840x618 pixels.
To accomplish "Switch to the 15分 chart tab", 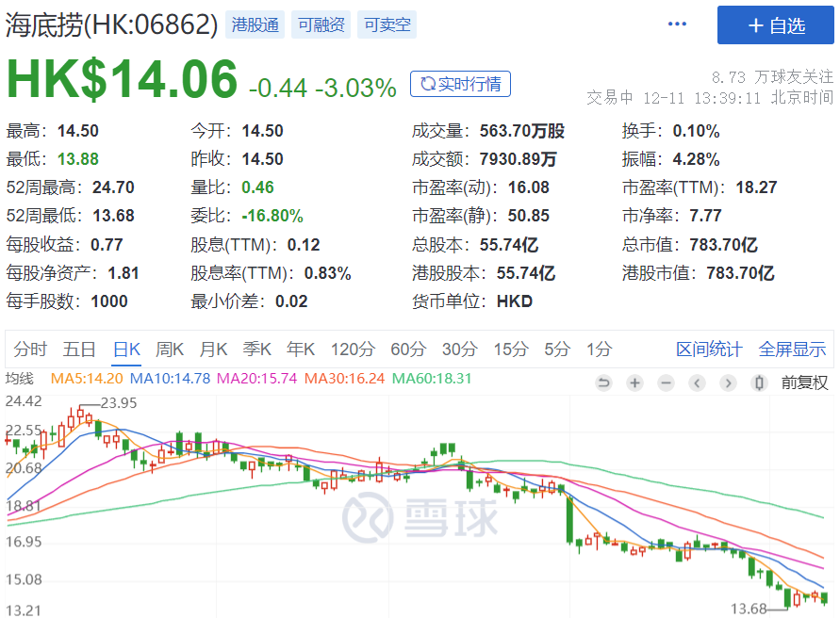I will (511, 350).
